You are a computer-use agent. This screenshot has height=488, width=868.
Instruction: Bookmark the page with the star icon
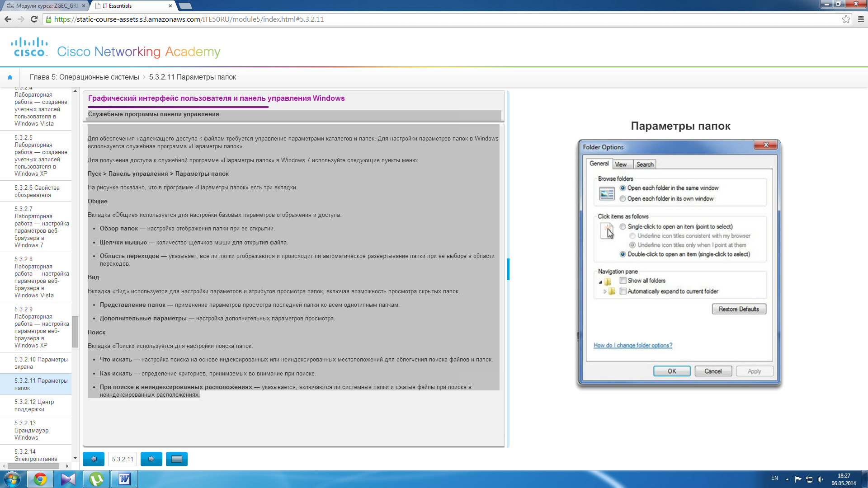point(846,19)
